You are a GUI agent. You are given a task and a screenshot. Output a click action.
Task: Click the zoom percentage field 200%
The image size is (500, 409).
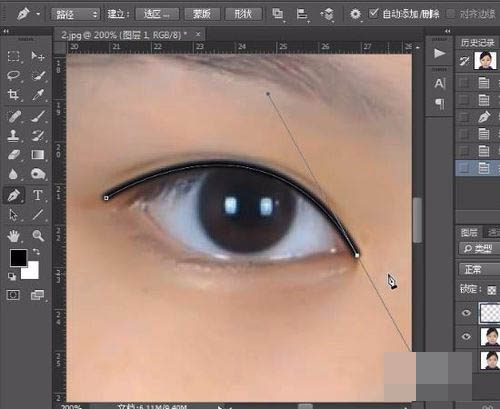click(71, 406)
